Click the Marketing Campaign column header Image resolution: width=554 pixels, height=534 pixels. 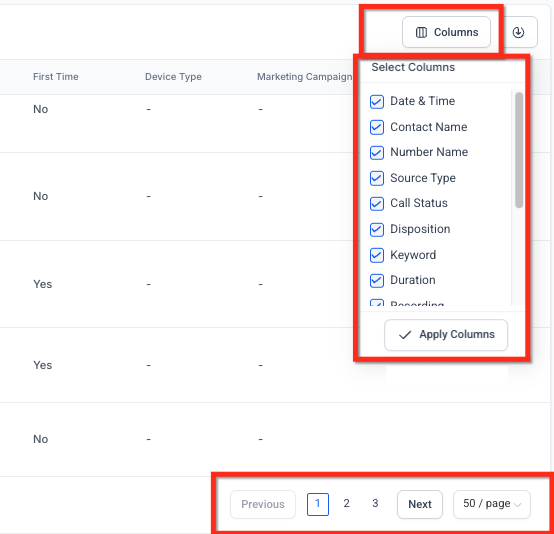point(305,77)
